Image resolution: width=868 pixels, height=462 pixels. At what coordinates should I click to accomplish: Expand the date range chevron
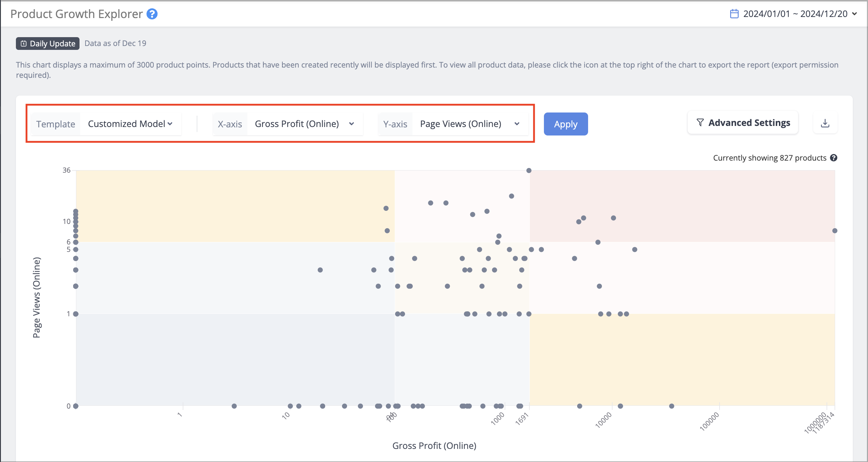pyautogui.click(x=855, y=14)
